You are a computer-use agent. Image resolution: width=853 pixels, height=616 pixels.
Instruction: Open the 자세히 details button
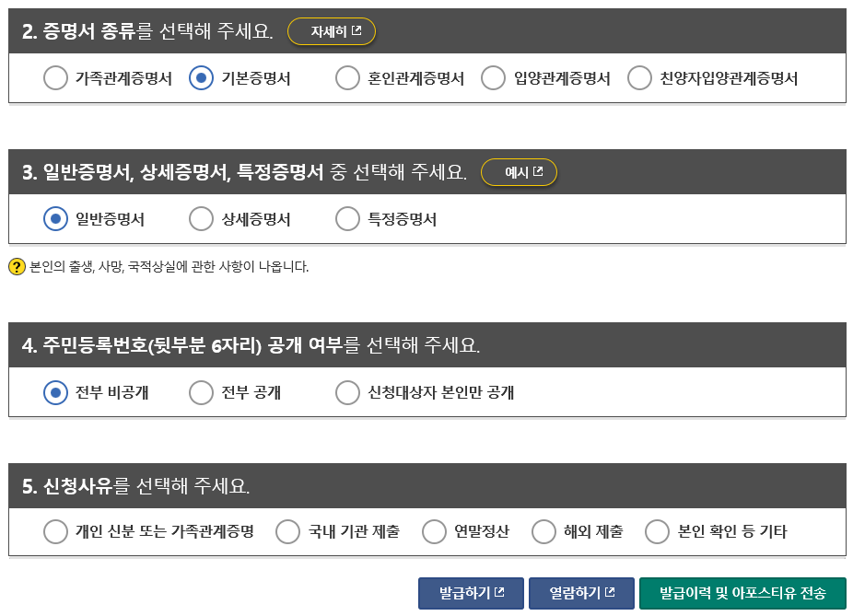tap(332, 31)
